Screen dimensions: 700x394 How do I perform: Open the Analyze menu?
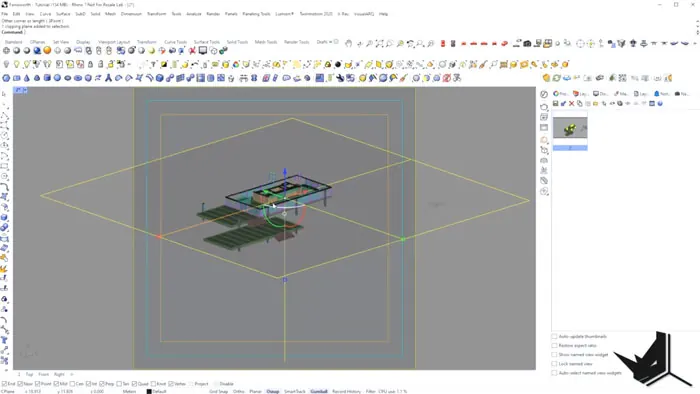(x=194, y=14)
